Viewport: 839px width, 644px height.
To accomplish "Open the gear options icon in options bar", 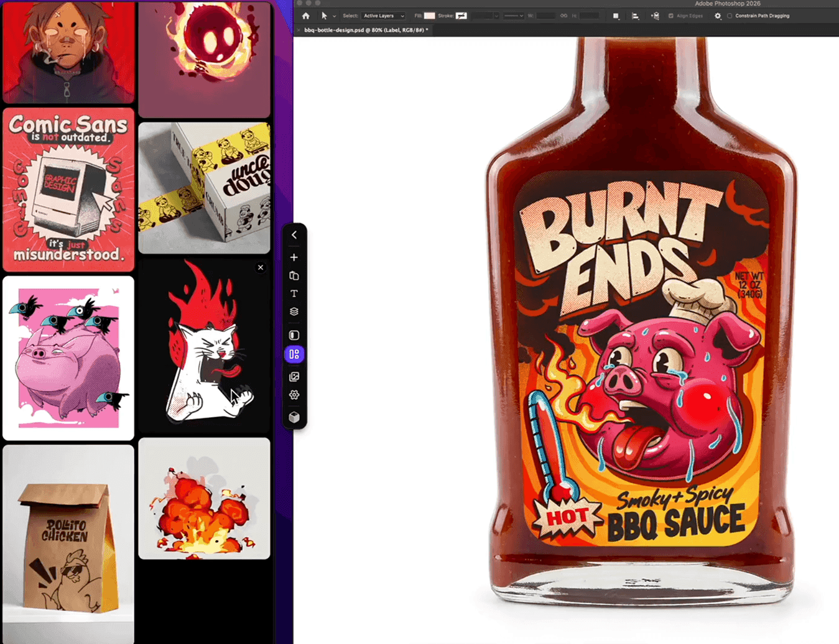I will point(718,16).
